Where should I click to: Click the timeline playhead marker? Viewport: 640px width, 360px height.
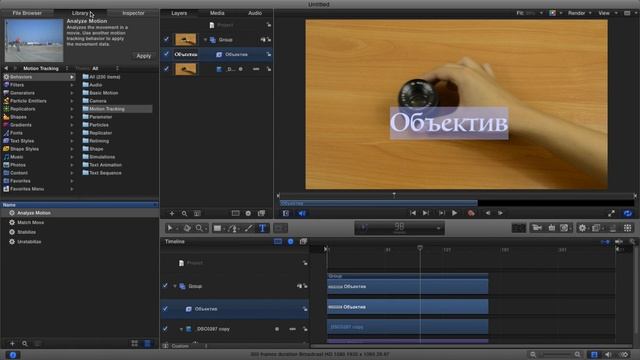tap(420, 248)
